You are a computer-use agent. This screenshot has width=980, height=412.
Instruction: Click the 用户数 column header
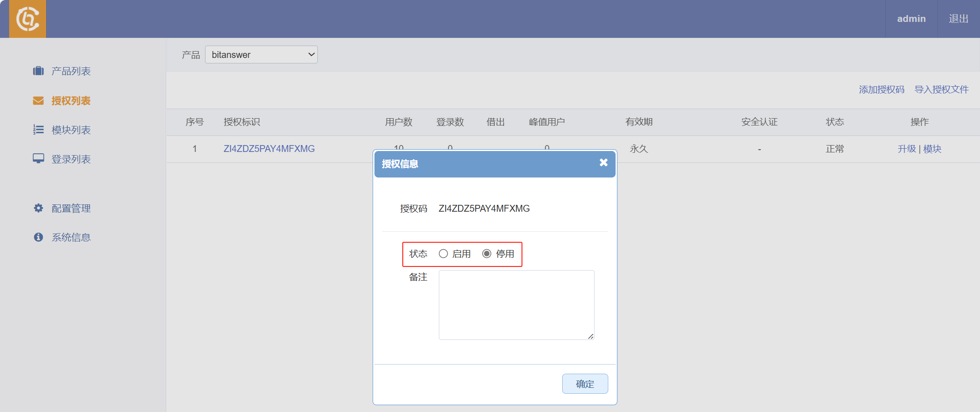399,122
